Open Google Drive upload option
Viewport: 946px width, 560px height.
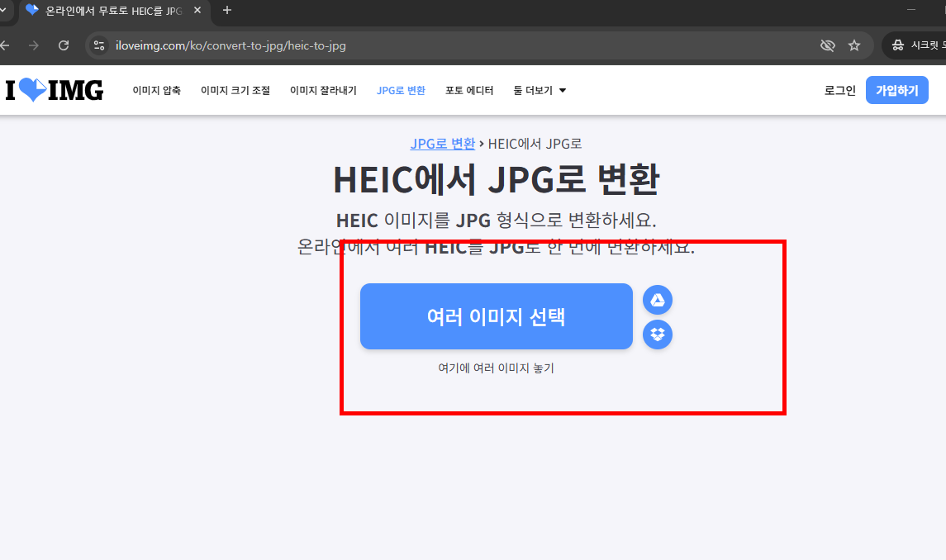pyautogui.click(x=657, y=300)
